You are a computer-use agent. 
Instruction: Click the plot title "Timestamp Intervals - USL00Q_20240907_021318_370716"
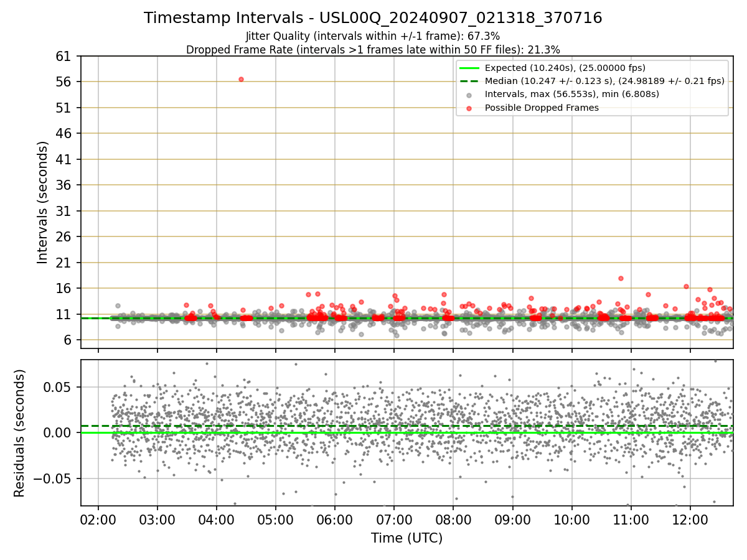click(373, 18)
